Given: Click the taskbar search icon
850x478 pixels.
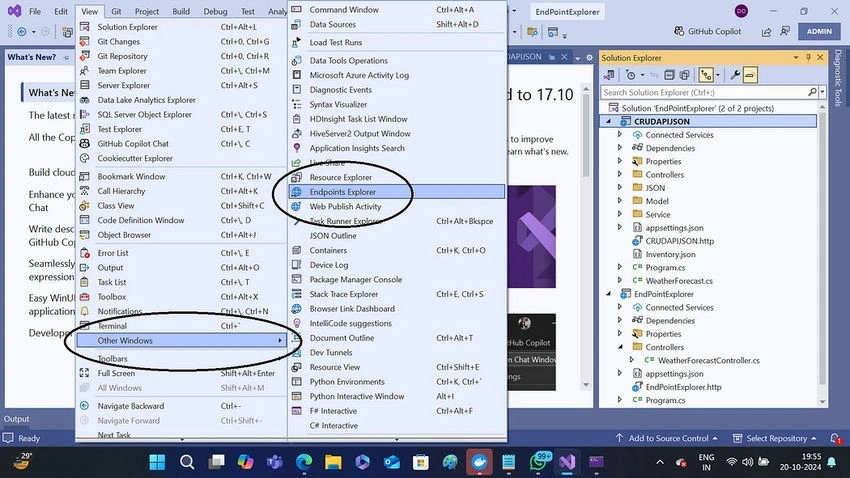Looking at the screenshot, I should click(x=187, y=462).
